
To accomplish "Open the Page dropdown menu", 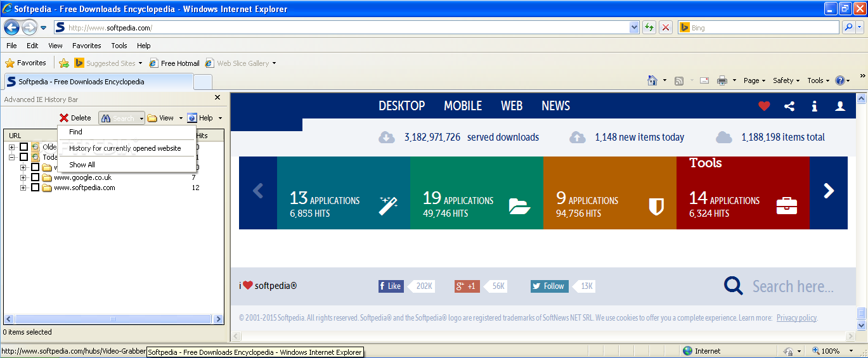I will click(755, 80).
